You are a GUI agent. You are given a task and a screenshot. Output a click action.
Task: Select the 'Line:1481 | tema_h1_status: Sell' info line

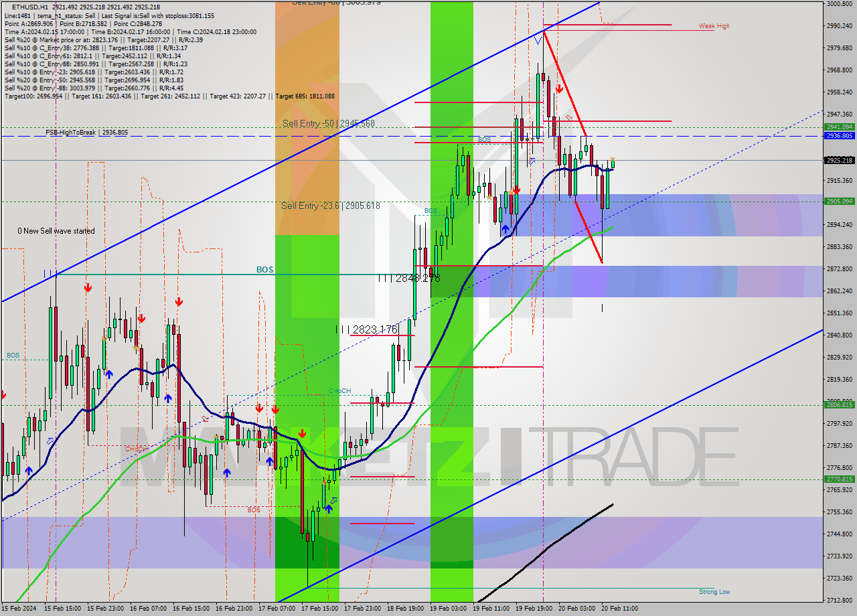tap(109, 15)
